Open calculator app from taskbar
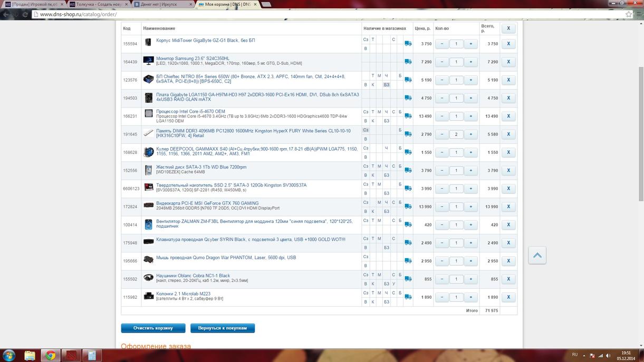Image resolution: width=644 pixels, height=362 pixels. click(x=92, y=355)
